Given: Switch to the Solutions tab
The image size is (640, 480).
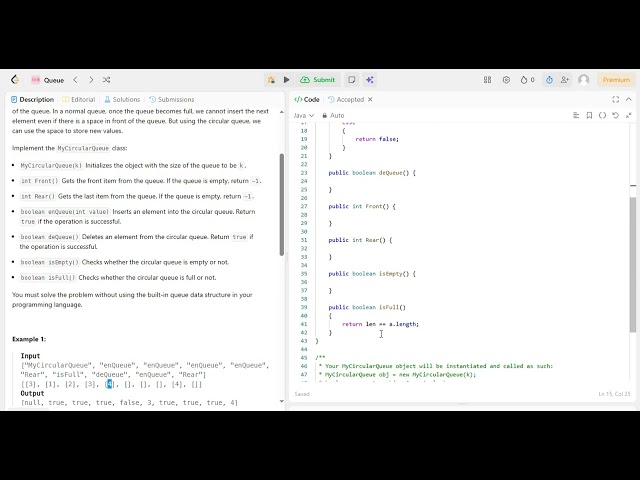Looking at the screenshot, I should coord(122,99).
